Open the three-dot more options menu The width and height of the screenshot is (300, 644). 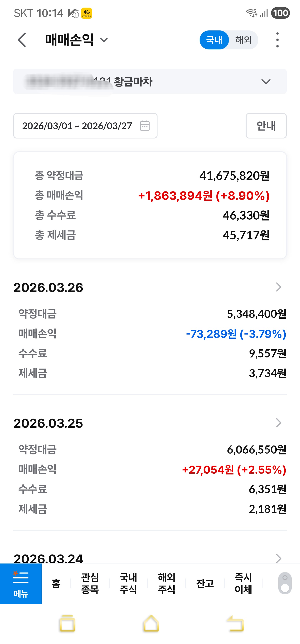277,40
